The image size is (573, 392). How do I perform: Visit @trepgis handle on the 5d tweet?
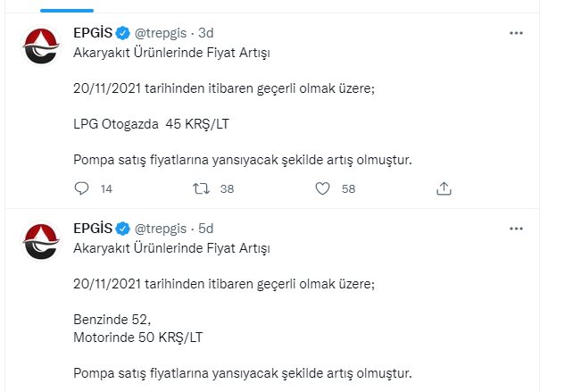(x=162, y=229)
